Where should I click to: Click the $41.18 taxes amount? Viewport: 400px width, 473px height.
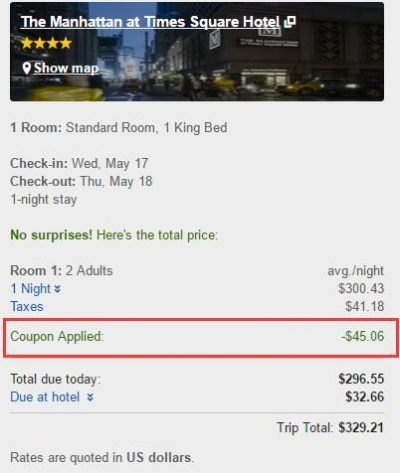click(x=365, y=307)
